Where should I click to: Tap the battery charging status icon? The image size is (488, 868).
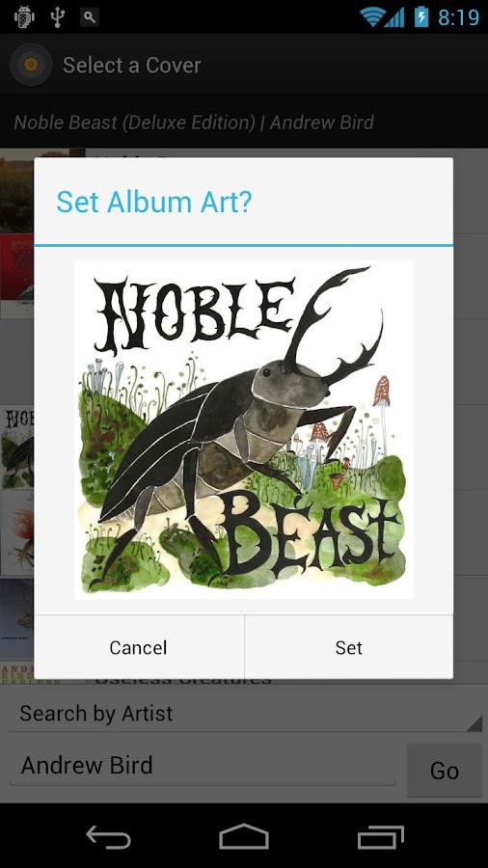click(421, 16)
